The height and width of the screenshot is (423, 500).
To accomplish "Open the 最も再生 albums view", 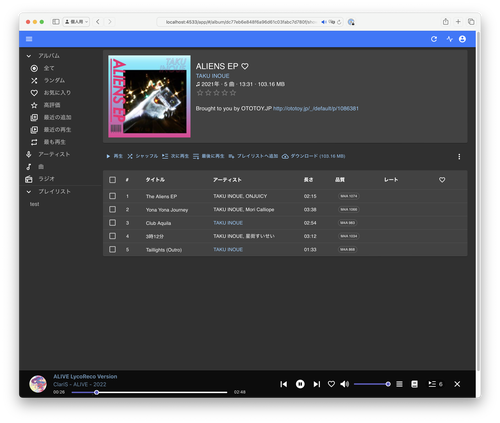I will click(55, 142).
